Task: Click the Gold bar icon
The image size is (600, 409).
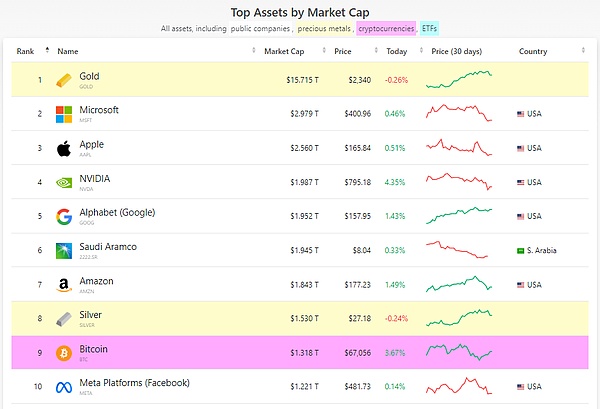Action: (64, 80)
